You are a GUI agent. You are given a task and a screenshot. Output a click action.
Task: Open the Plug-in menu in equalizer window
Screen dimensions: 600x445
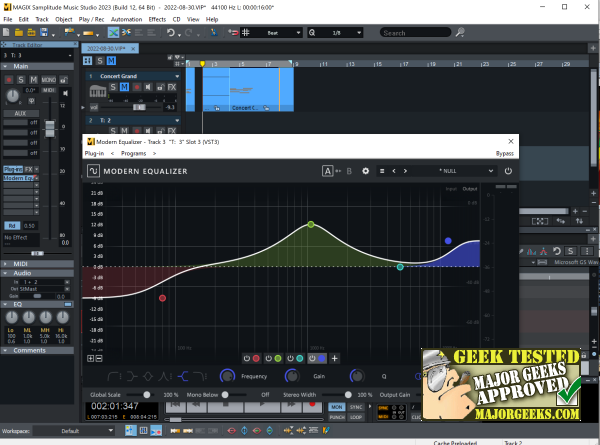click(x=94, y=153)
